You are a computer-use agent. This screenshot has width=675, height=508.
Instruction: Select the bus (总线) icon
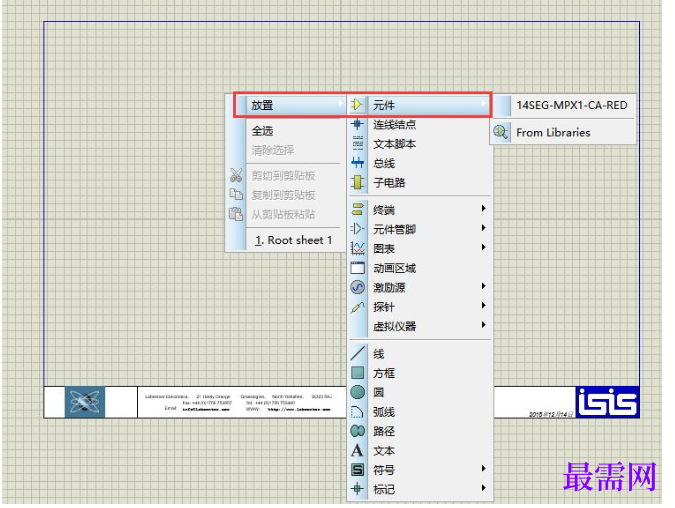pyautogui.click(x=357, y=163)
